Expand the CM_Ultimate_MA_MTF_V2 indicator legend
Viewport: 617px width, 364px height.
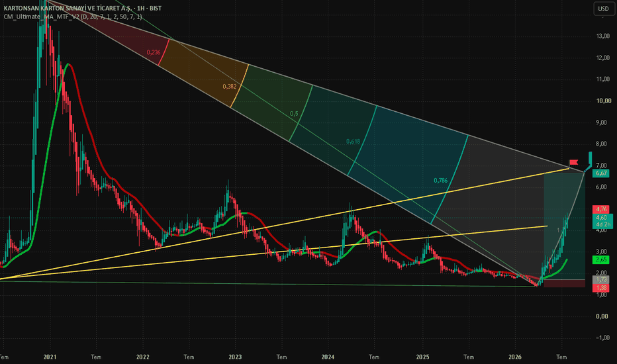(73, 17)
